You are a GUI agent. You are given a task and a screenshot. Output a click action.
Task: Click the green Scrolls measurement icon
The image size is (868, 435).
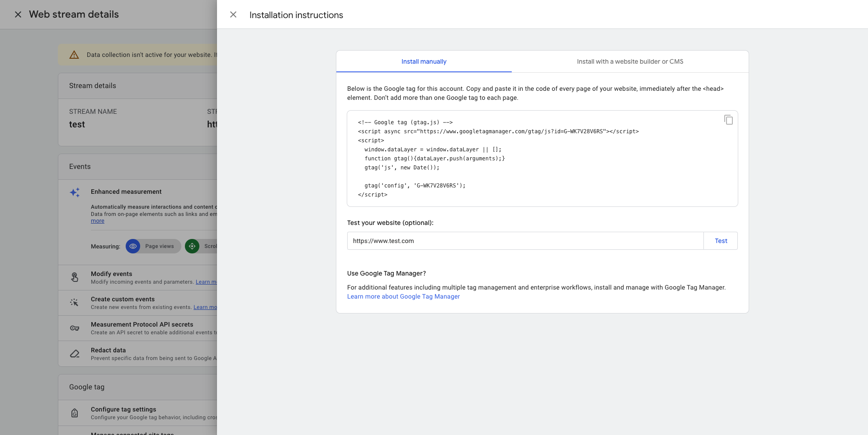tap(192, 246)
